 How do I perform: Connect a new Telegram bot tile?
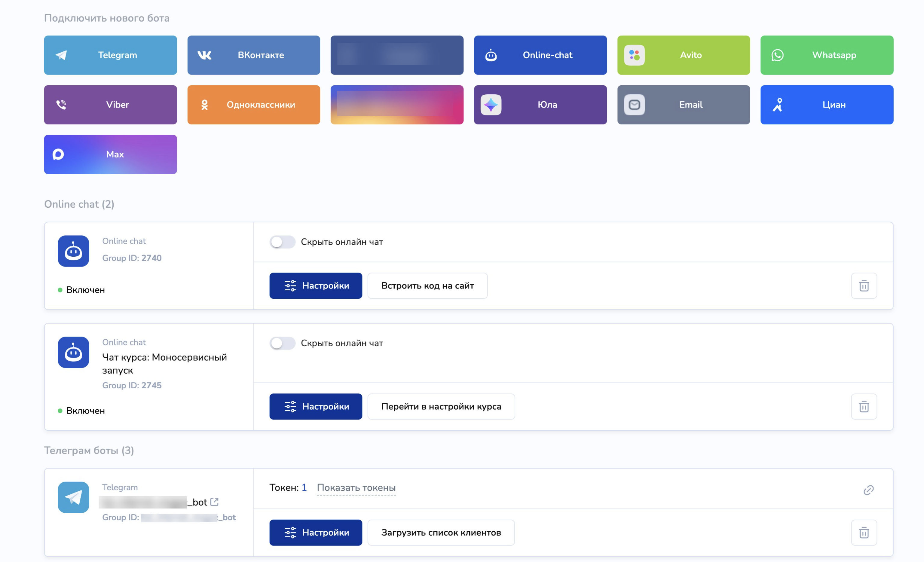point(110,55)
